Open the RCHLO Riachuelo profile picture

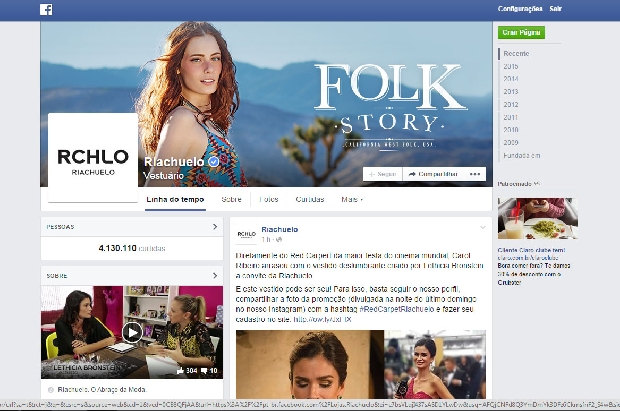click(x=93, y=157)
